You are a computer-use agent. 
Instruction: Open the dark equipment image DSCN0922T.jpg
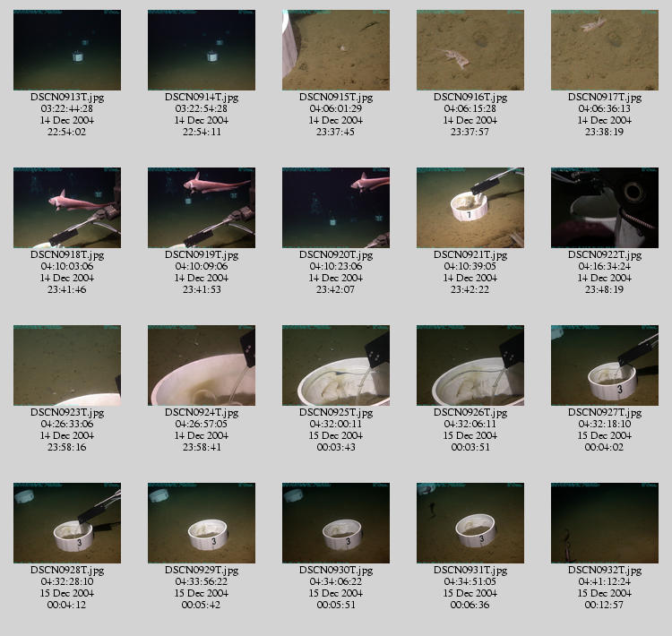pos(605,208)
